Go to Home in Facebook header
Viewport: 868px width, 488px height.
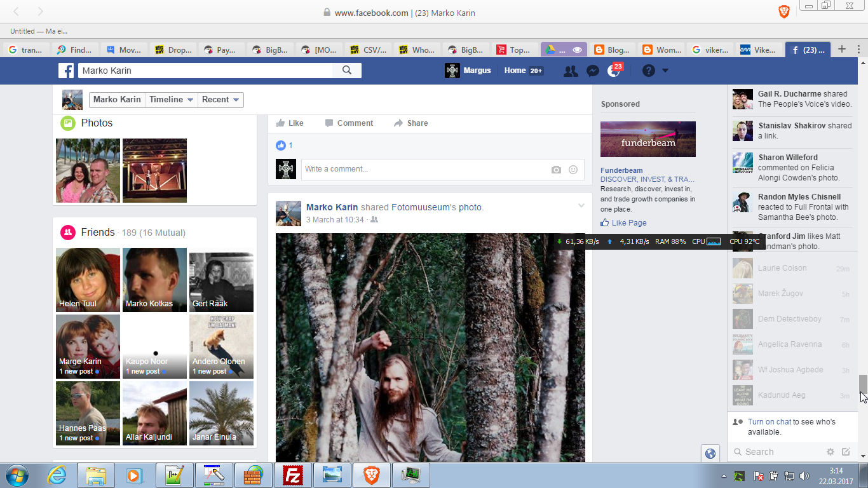(x=515, y=71)
